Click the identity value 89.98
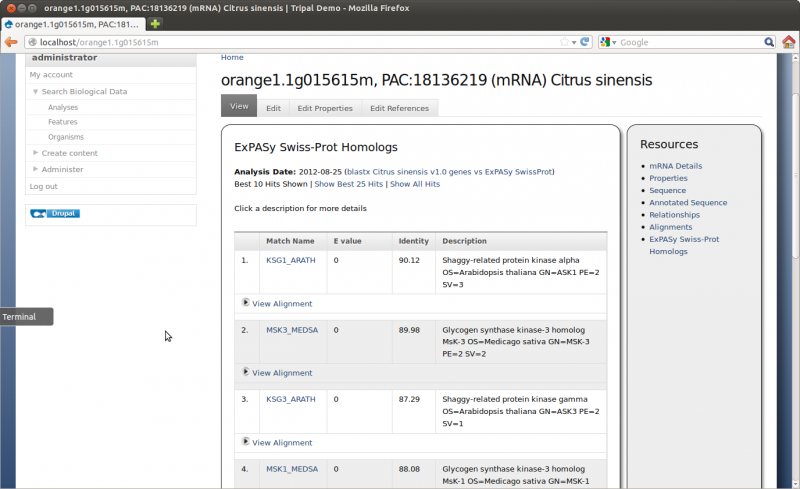This screenshot has width=800, height=489. (x=409, y=330)
